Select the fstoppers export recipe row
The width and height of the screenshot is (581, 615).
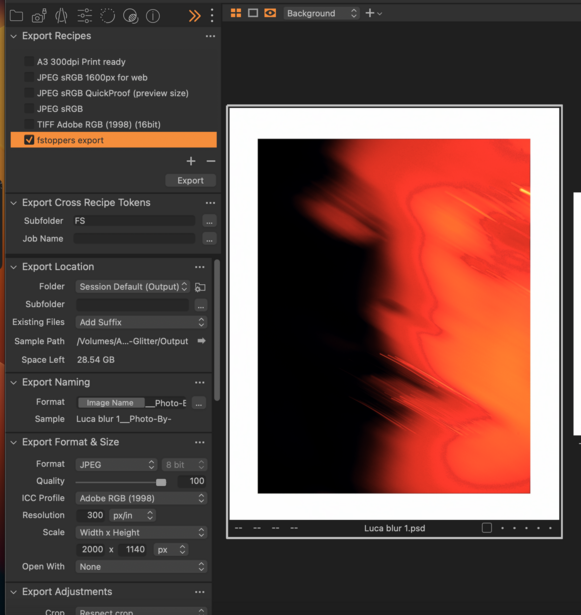tap(113, 140)
